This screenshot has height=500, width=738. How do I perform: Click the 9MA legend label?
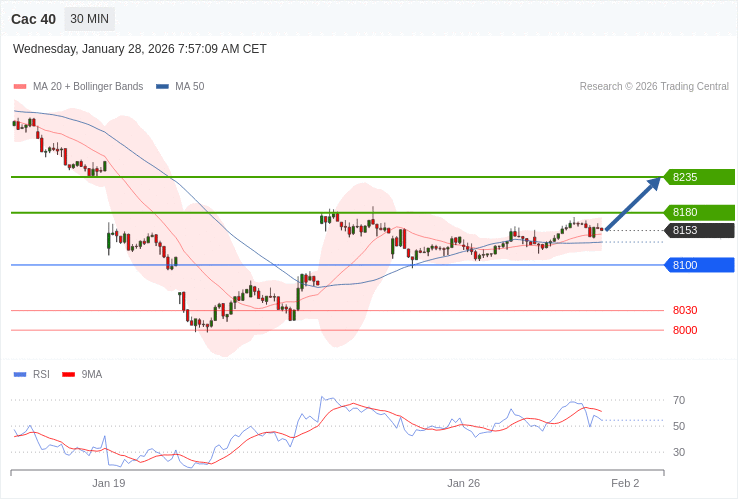coord(92,375)
